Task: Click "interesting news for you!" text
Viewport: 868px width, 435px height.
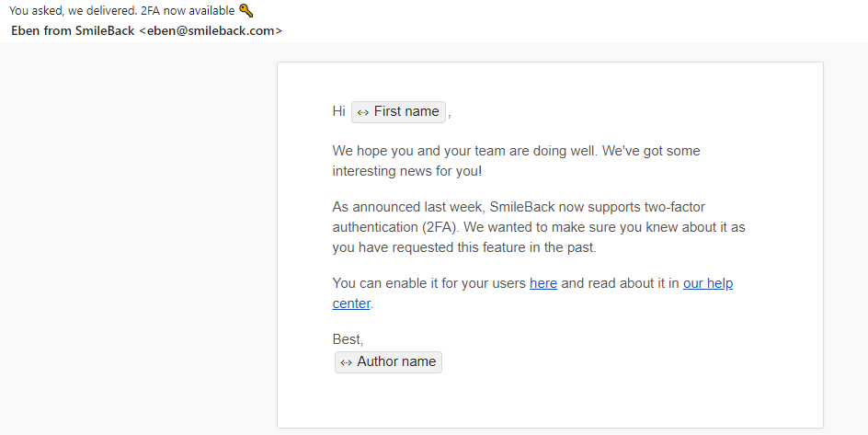Action: click(x=408, y=171)
